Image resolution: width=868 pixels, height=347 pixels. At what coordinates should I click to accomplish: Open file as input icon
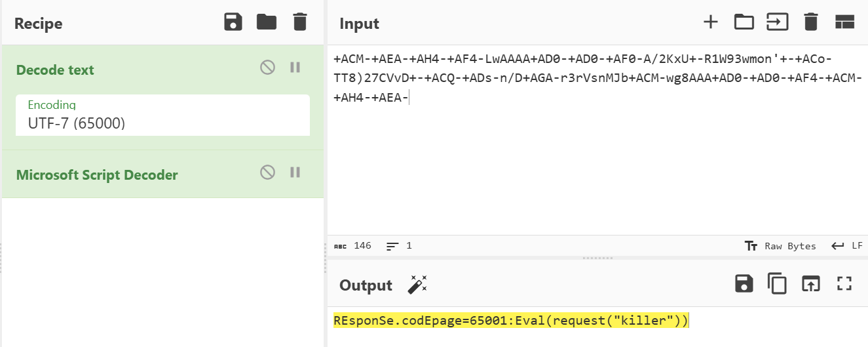(778, 22)
